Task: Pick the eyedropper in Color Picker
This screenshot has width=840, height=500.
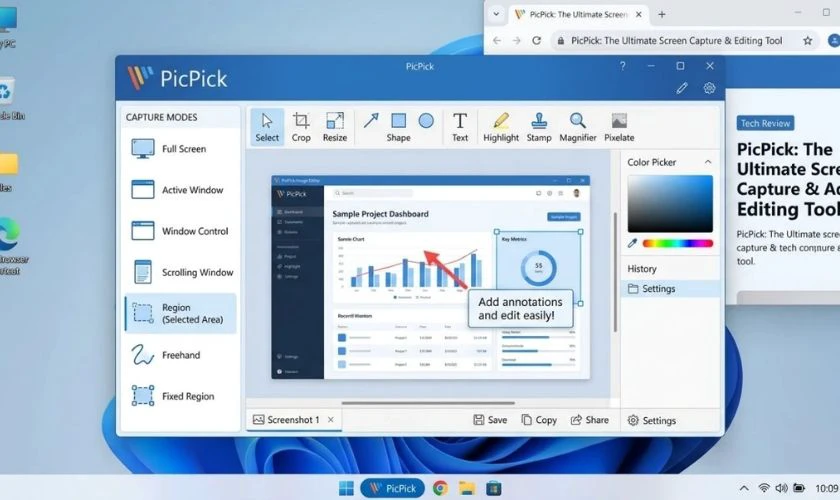Action: click(x=632, y=243)
